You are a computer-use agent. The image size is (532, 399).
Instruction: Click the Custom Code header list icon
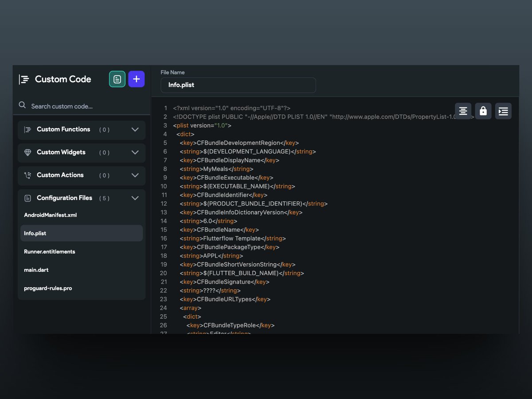pyautogui.click(x=24, y=79)
